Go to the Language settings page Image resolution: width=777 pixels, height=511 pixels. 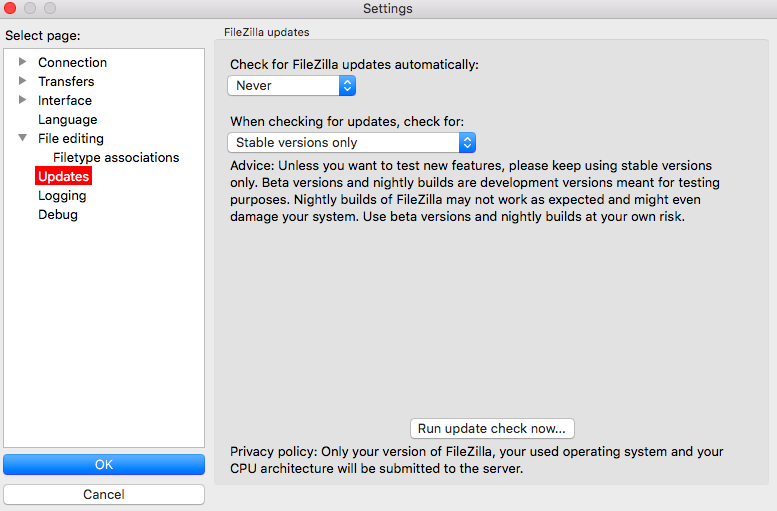(67, 119)
